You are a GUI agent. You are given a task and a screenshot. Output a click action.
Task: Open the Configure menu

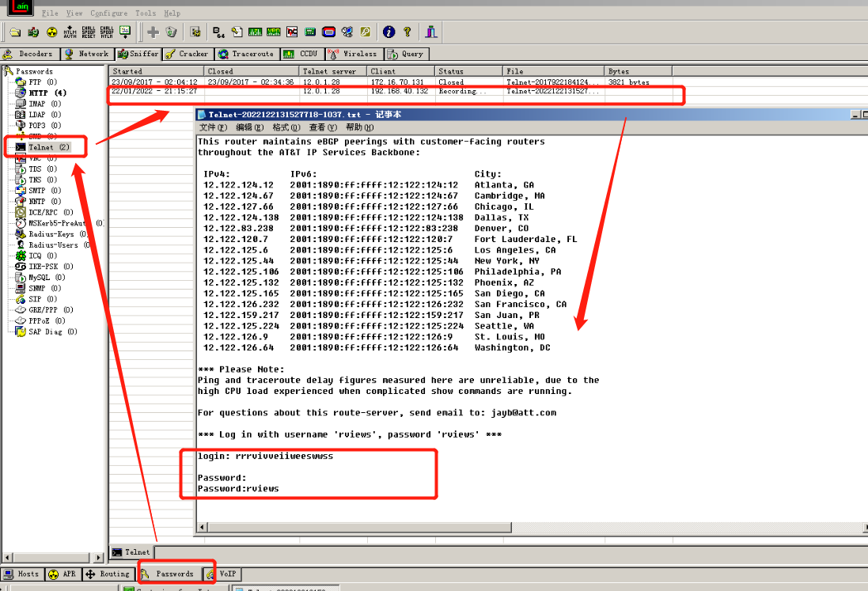click(x=108, y=13)
